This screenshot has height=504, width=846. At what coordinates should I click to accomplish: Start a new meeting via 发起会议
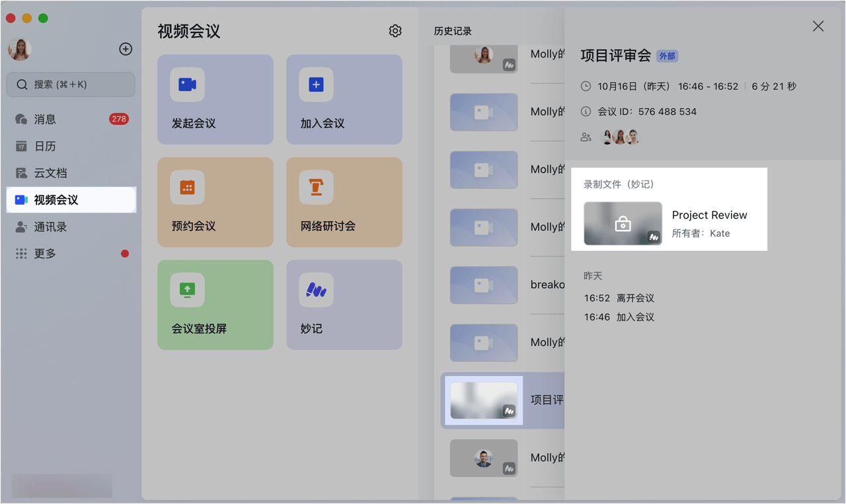215,99
